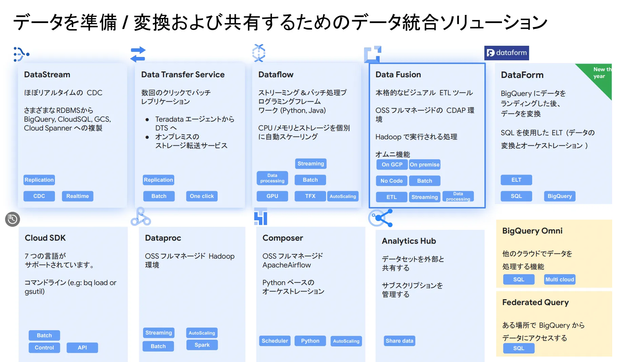
Task: Click AutoScaling tag in Dataproc card
Action: [x=202, y=333]
